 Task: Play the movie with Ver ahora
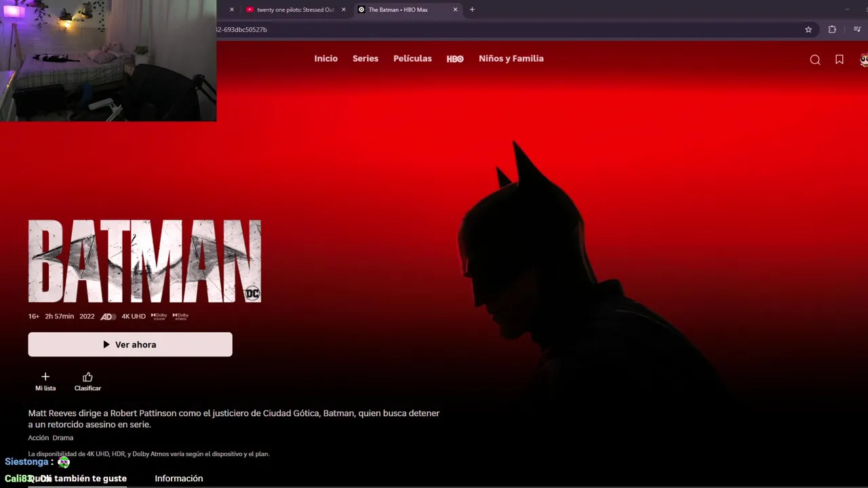click(130, 344)
